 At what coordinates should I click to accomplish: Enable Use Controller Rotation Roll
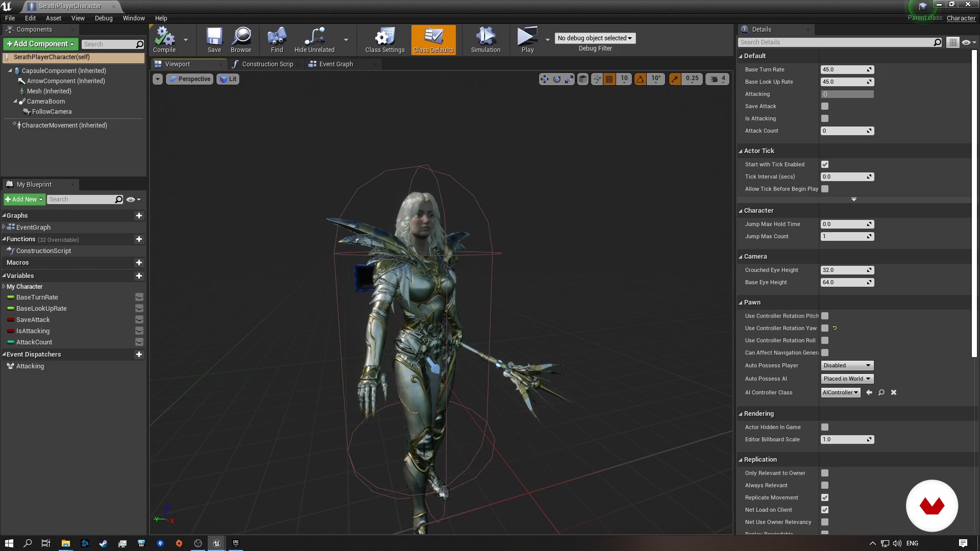tap(825, 341)
